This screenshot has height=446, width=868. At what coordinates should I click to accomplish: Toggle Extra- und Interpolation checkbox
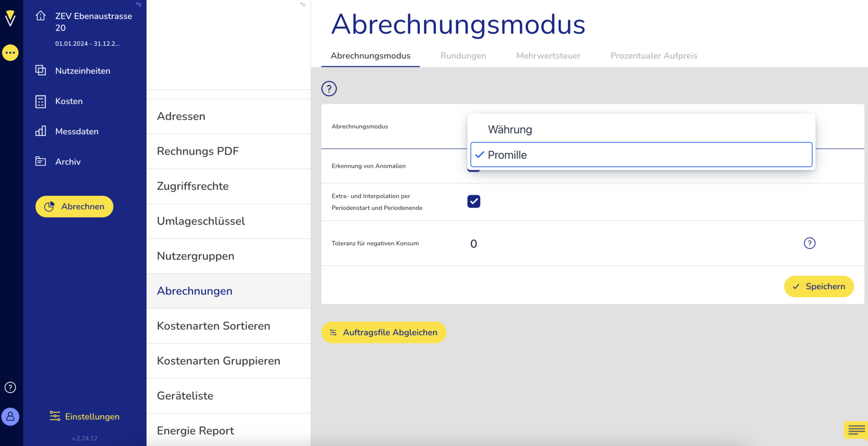pos(473,202)
